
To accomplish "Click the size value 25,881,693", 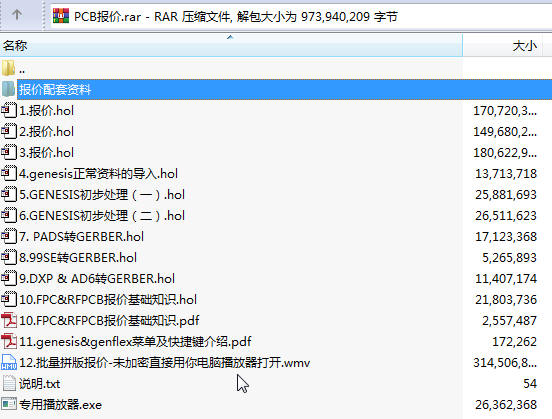I will point(506,195).
